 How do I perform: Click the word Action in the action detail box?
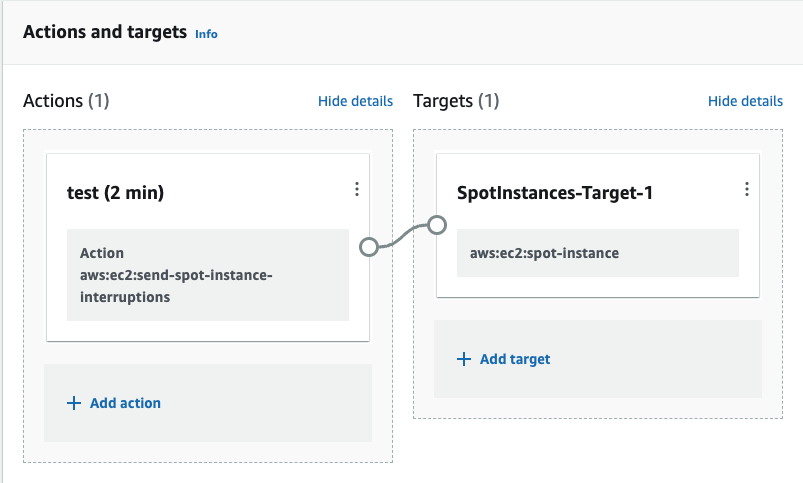tap(101, 253)
